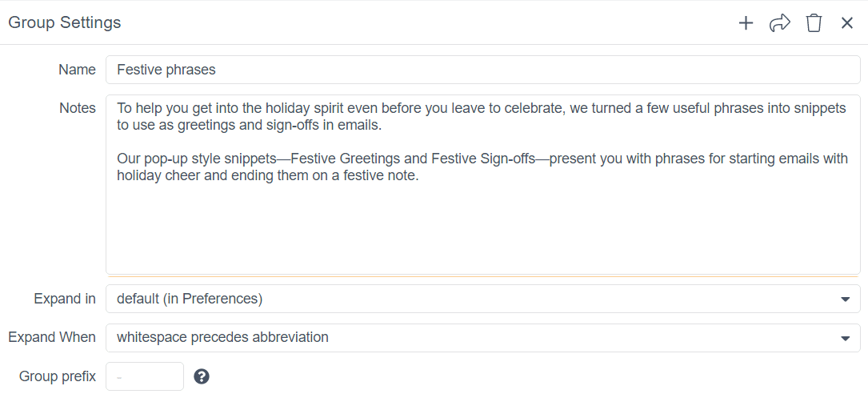
Task: Click the plus icon to add new
Action: pos(746,23)
